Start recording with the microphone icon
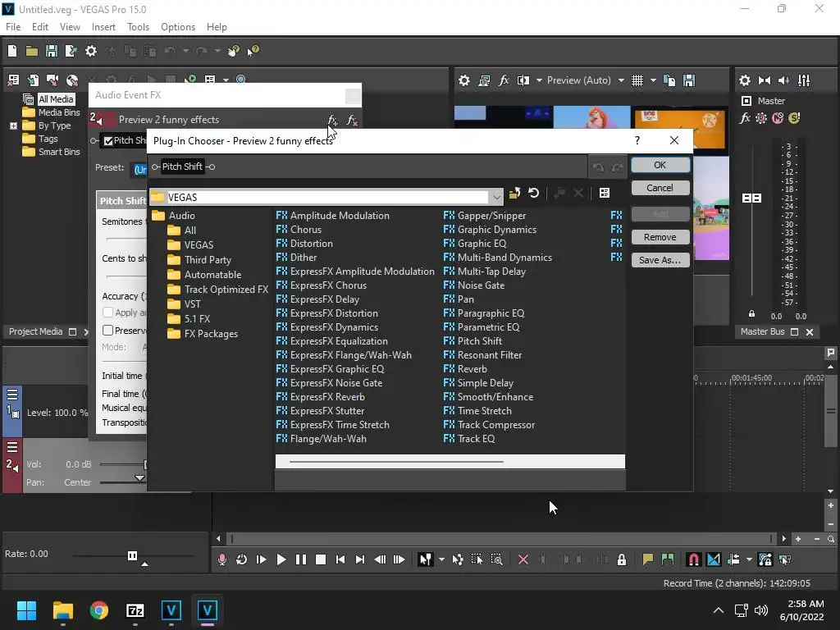 (221, 559)
